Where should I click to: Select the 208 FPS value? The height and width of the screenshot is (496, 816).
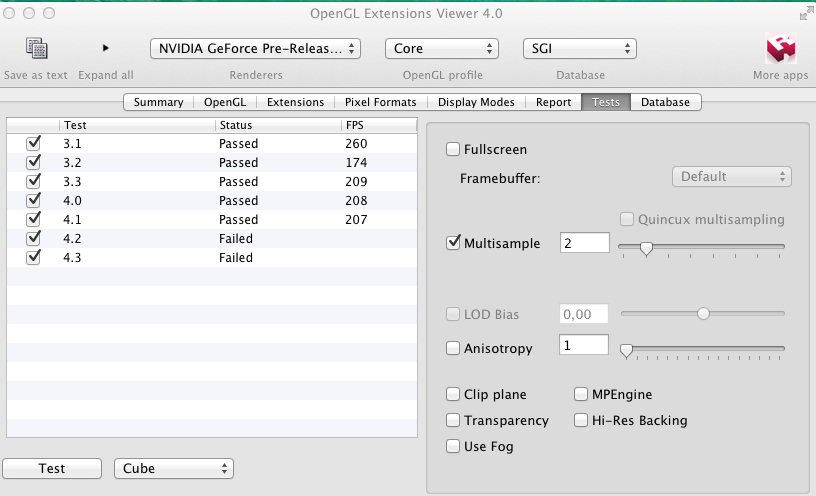pyautogui.click(x=356, y=201)
